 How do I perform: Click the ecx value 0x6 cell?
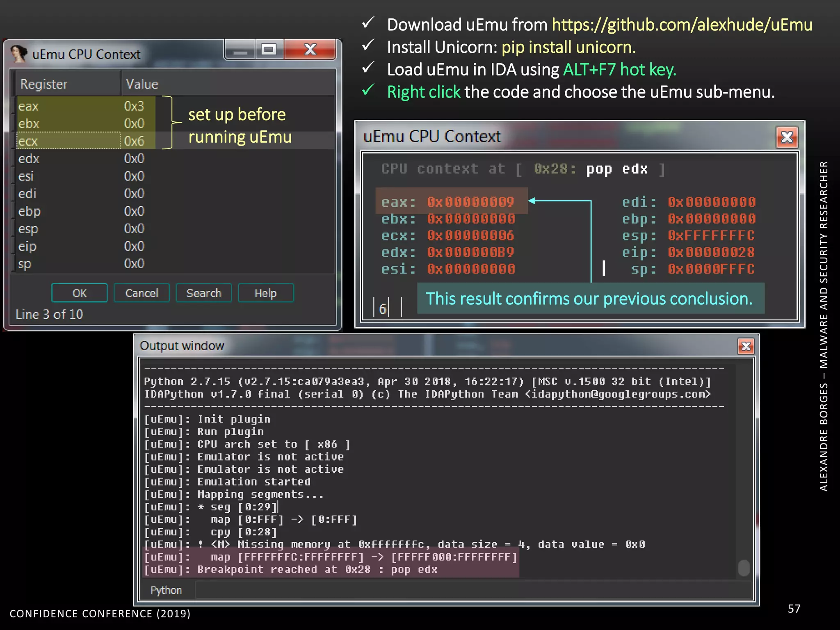134,141
